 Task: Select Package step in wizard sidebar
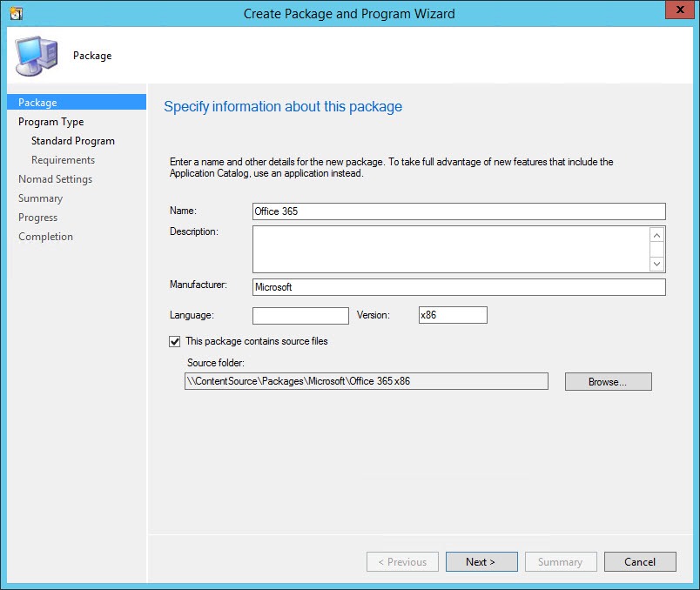pyautogui.click(x=37, y=103)
